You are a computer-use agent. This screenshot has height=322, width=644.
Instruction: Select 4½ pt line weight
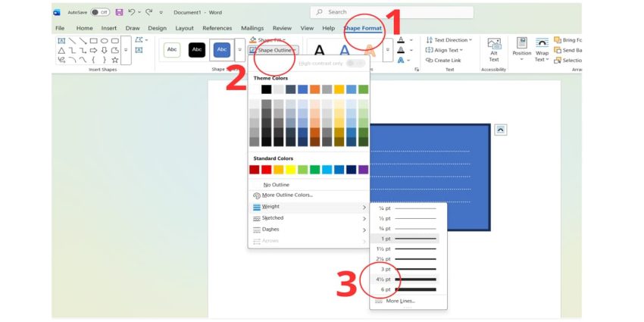407,280
